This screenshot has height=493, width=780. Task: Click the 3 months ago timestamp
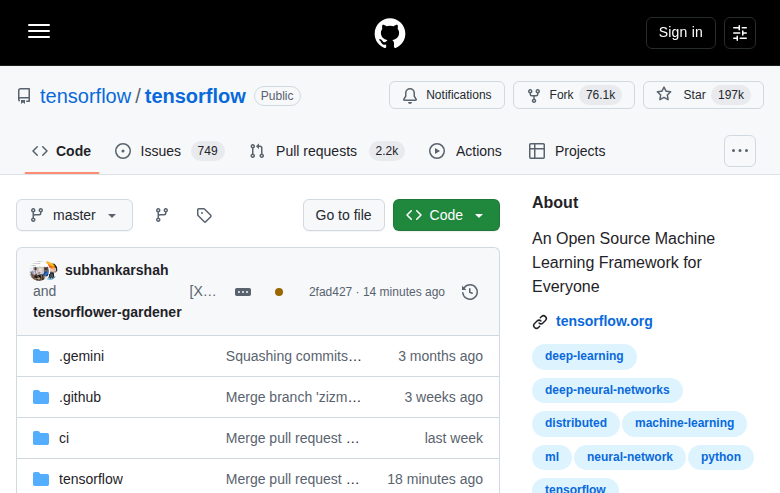(x=440, y=356)
